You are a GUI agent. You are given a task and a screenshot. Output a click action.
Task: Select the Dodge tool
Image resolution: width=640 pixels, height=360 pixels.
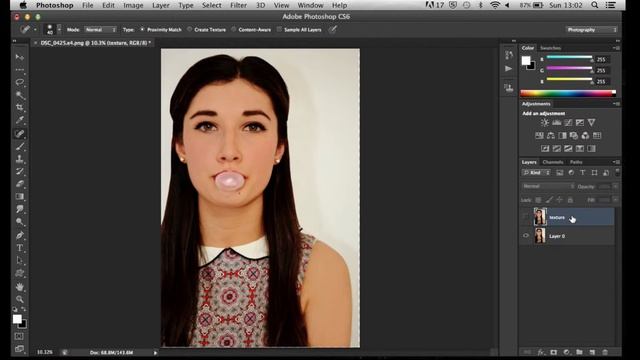(x=20, y=222)
